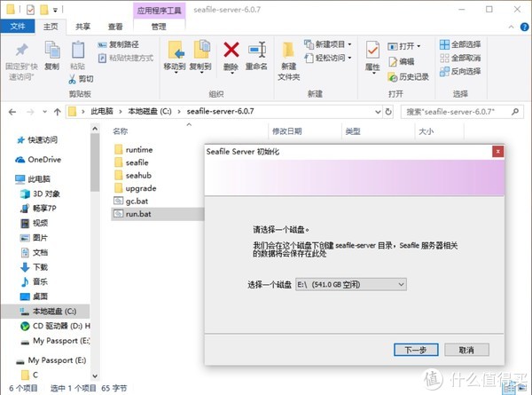Click the Cut scissors button
The height and width of the screenshot is (395, 532).
[x=81, y=79]
